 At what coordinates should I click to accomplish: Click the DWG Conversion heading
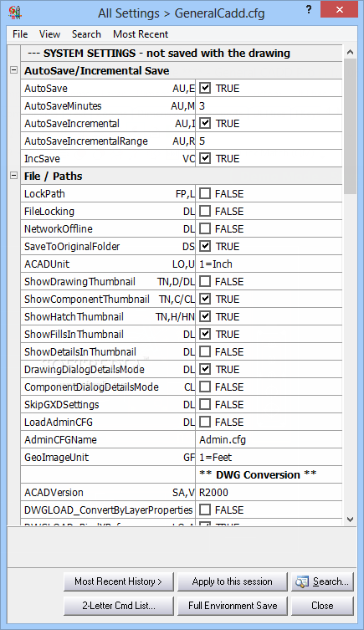tap(258, 474)
